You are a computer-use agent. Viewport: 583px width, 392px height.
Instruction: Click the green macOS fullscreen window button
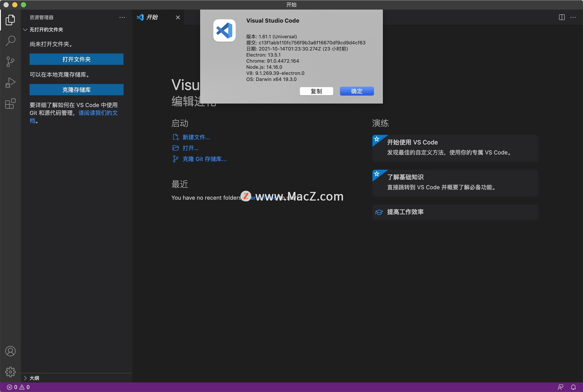click(x=23, y=5)
